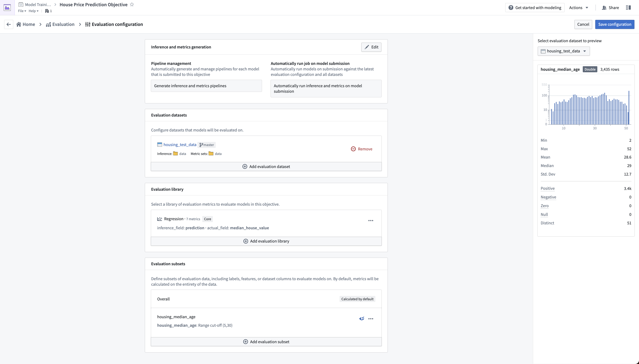Open the File menu
Image resolution: width=639 pixels, height=364 pixels.
pos(22,11)
